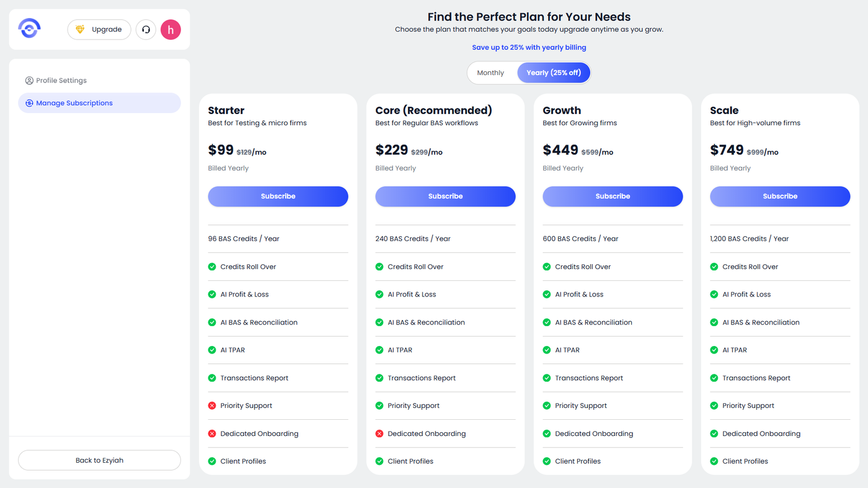This screenshot has height=488, width=868.
Task: Click Starter's red Priority Support cross icon
Action: [212, 406]
